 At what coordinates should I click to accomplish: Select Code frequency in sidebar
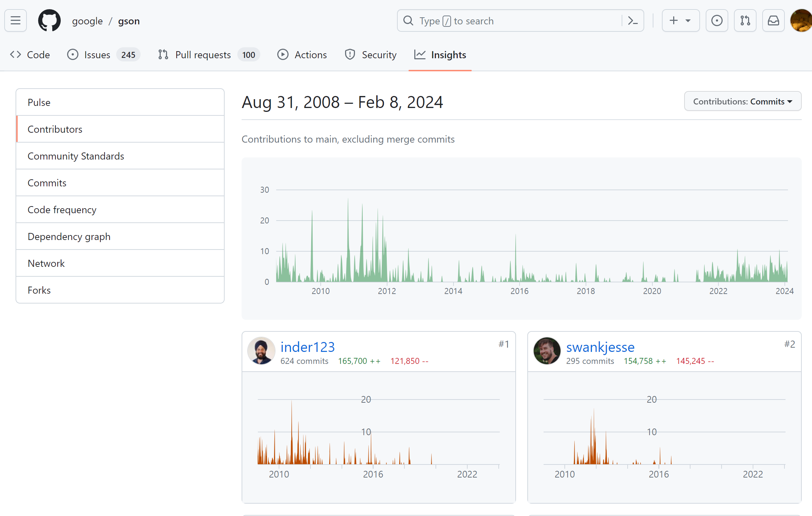pyautogui.click(x=62, y=210)
